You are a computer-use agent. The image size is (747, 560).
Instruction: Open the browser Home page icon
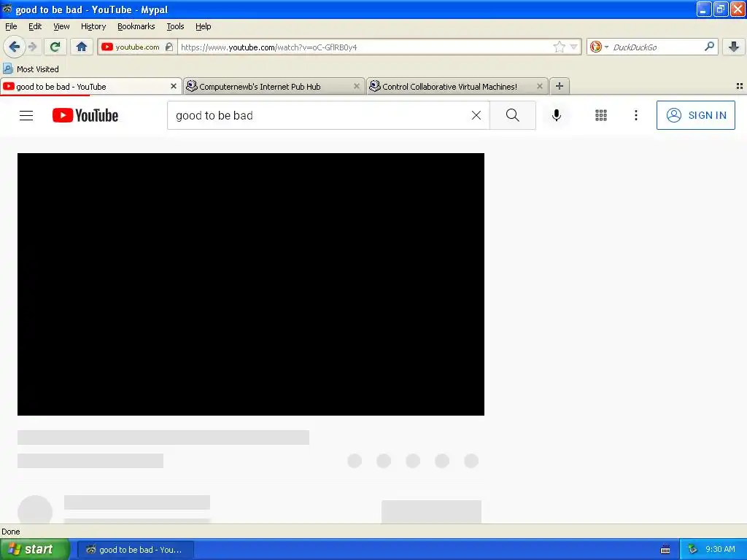click(x=82, y=47)
